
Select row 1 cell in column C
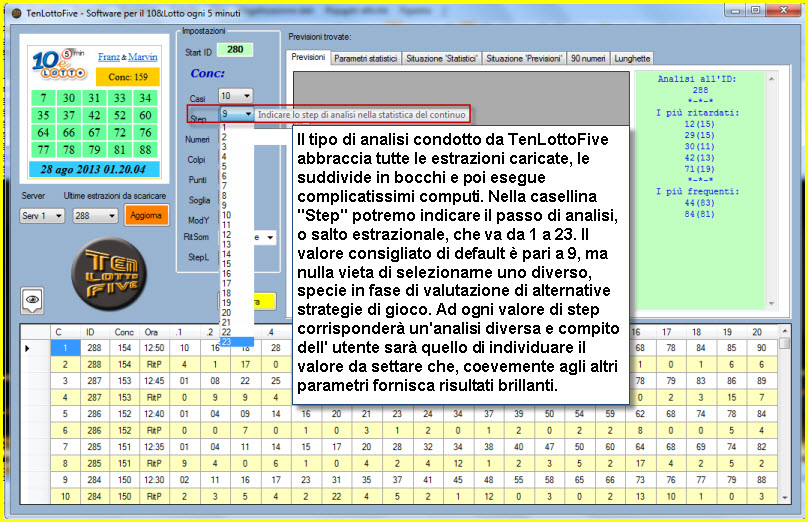coord(65,348)
